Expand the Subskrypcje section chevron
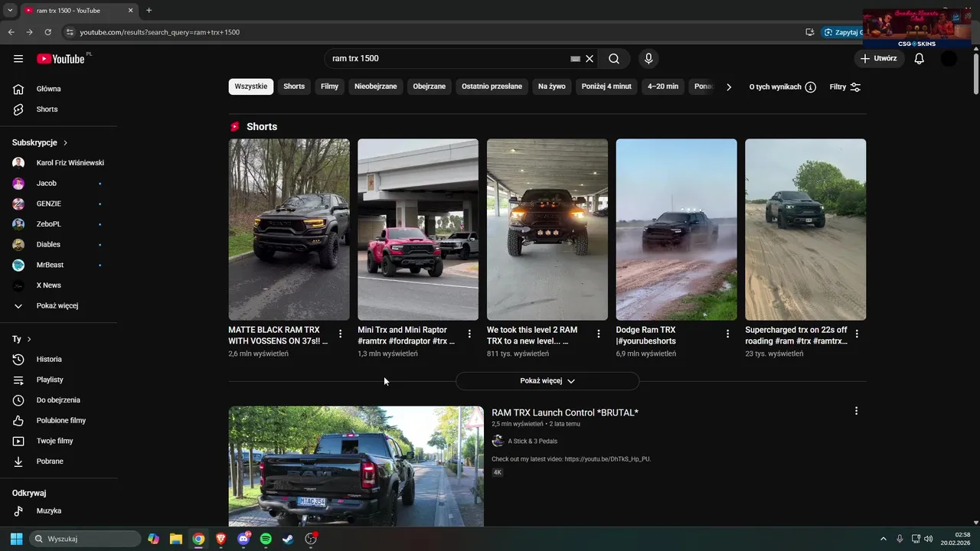980x551 pixels. click(66, 143)
